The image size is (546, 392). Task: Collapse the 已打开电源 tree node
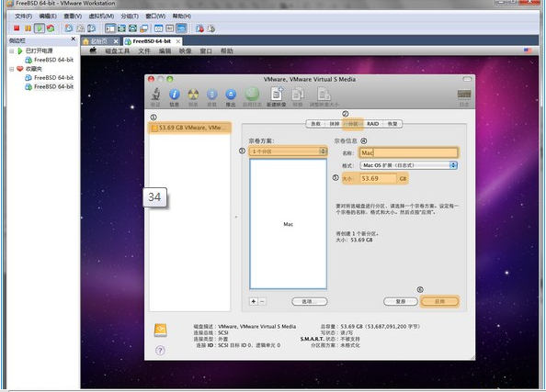click(12, 50)
